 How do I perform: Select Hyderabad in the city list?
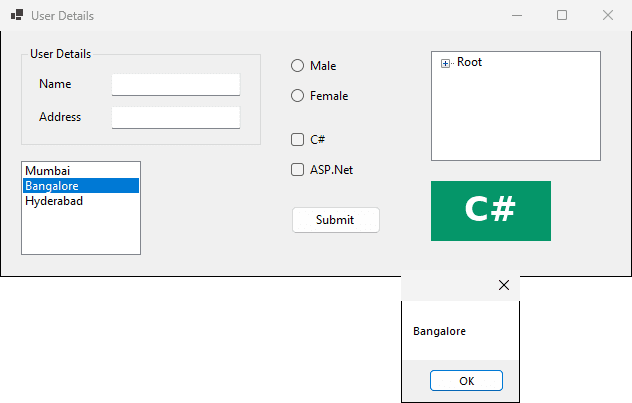pos(81,201)
